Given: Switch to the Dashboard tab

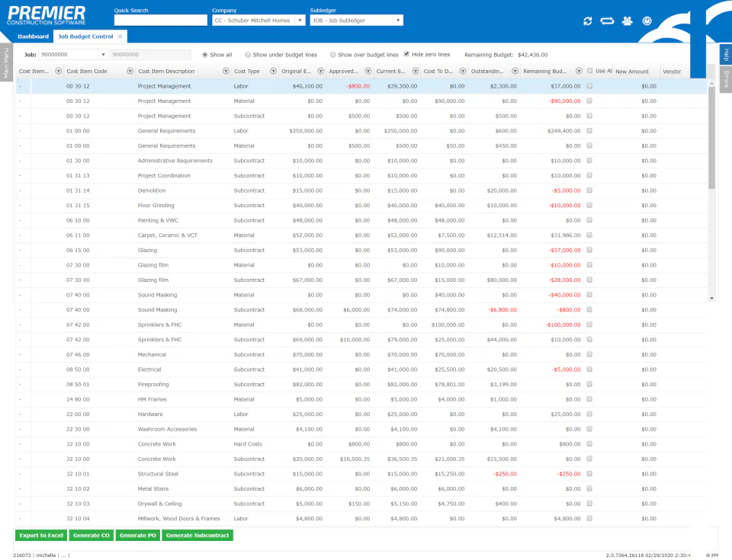Looking at the screenshot, I should pyautogui.click(x=34, y=36).
